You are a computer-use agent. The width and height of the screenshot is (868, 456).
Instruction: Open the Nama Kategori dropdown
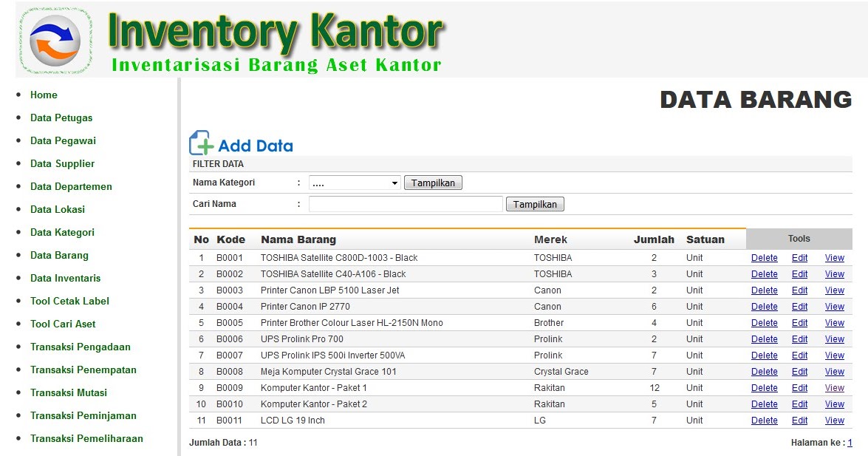click(x=355, y=183)
